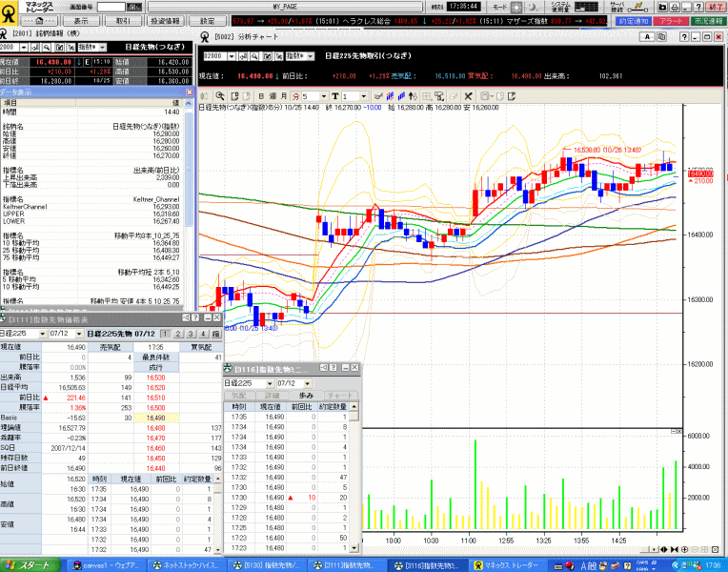Viewport: 728px width, 572px height.
Task: Click search magnifier icon in chart header
Action: (x=254, y=56)
